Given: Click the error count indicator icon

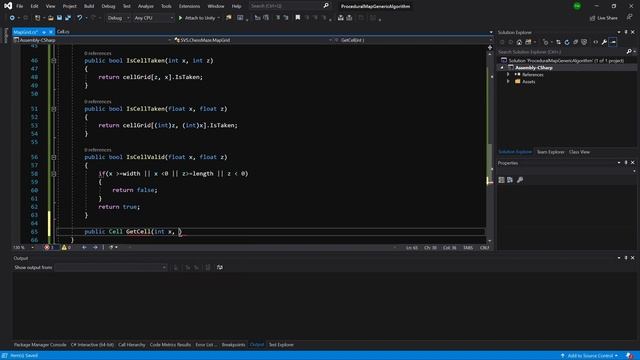Looking at the screenshot, I should 47,247.
